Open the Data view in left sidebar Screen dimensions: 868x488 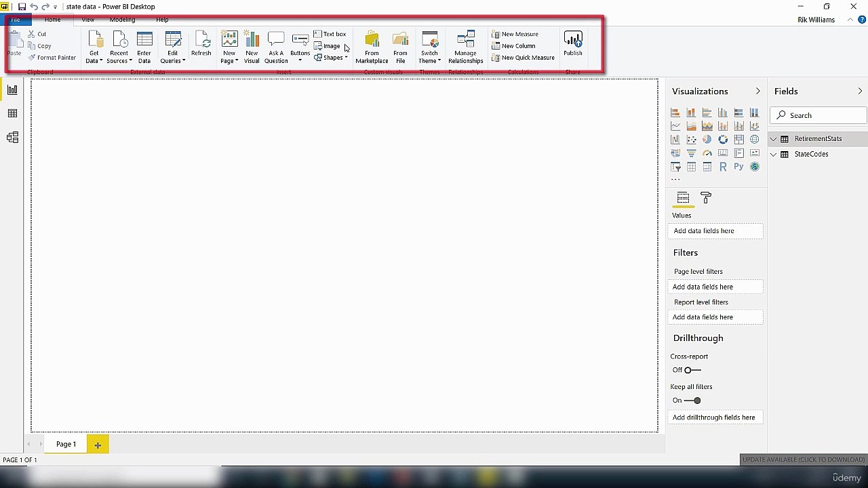click(x=12, y=113)
